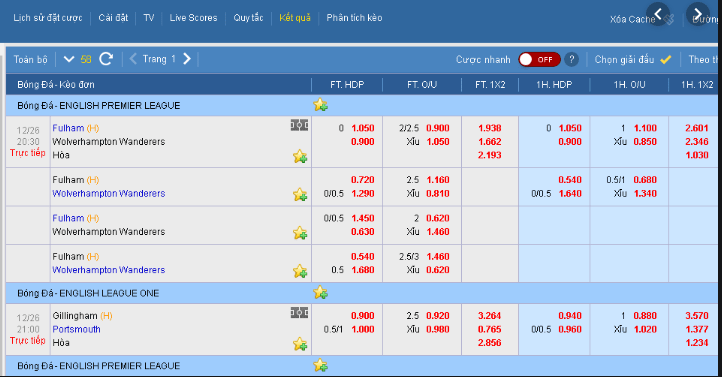Open Live Scores menu item
722x377 pixels.
click(193, 18)
